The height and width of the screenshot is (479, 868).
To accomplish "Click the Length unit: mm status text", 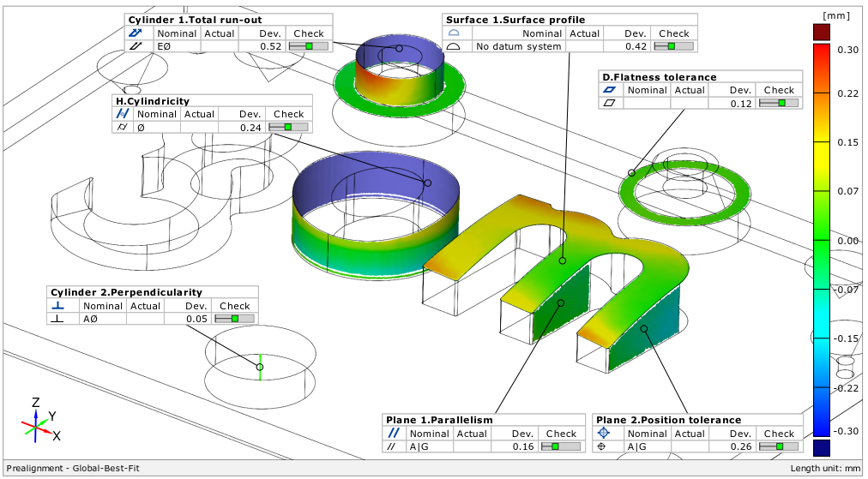I will (825, 469).
